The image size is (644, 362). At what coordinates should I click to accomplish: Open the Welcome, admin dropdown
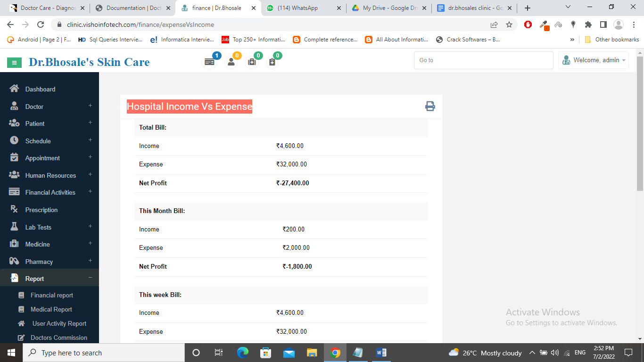(594, 60)
